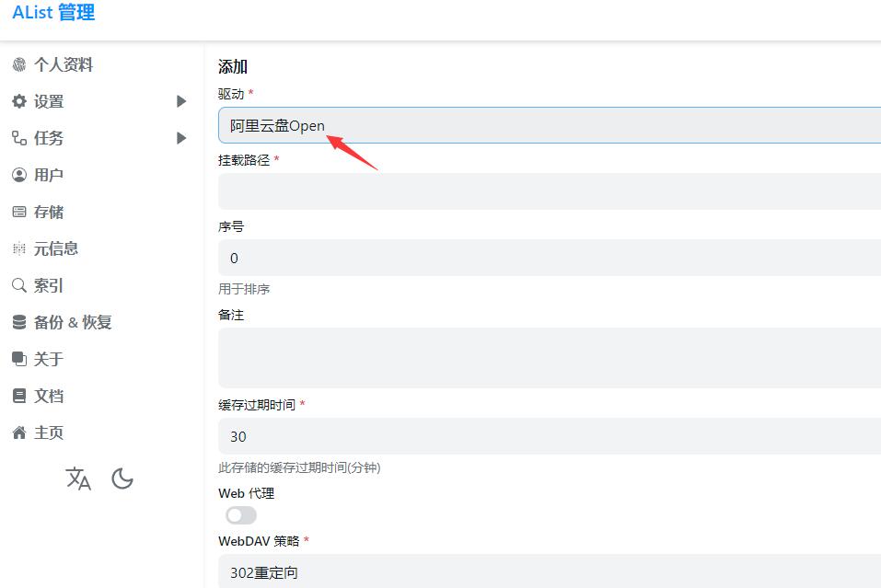Click the Web 代理 label
This screenshot has width=881, height=588.
click(246, 493)
